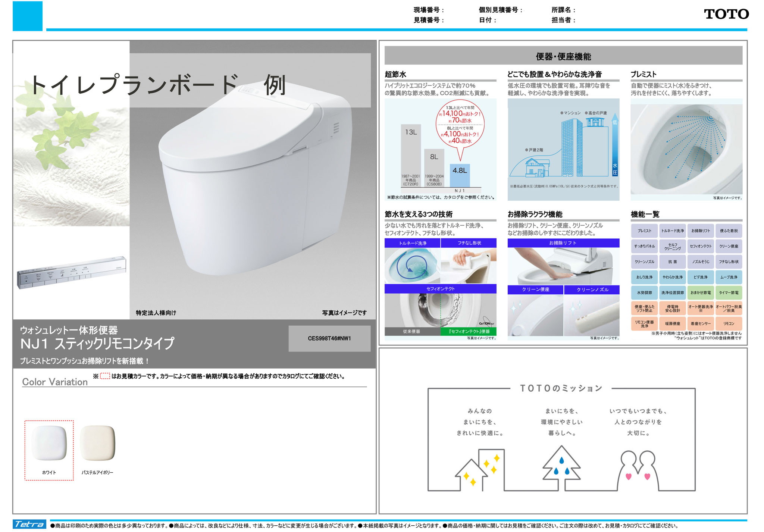Viewport: 764px width, 532px height.
Task: Click the Color Variation heading
Action: pyautogui.click(x=55, y=382)
